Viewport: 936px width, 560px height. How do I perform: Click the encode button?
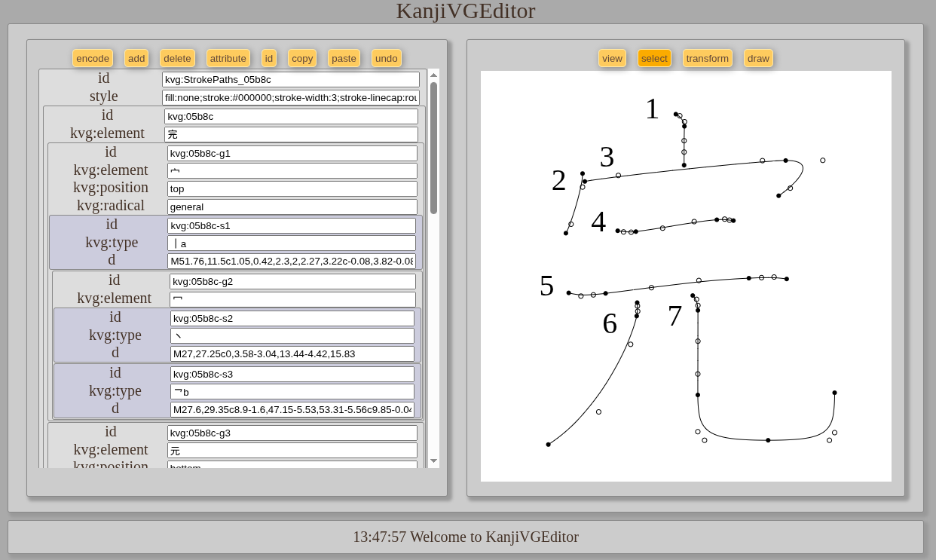coord(93,58)
